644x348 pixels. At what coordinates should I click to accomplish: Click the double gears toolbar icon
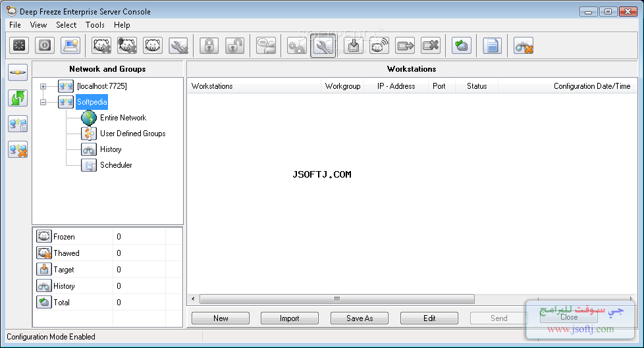pos(297,45)
